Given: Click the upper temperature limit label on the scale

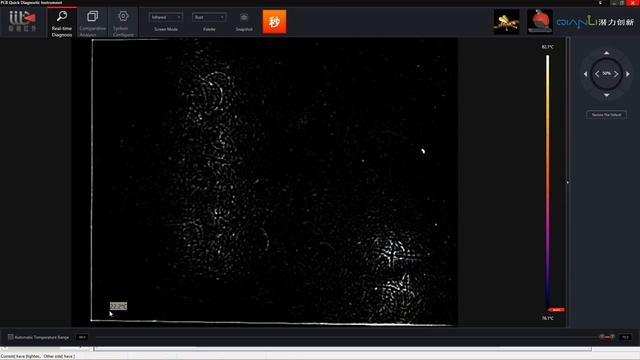Looking at the screenshot, I should tap(548, 47).
